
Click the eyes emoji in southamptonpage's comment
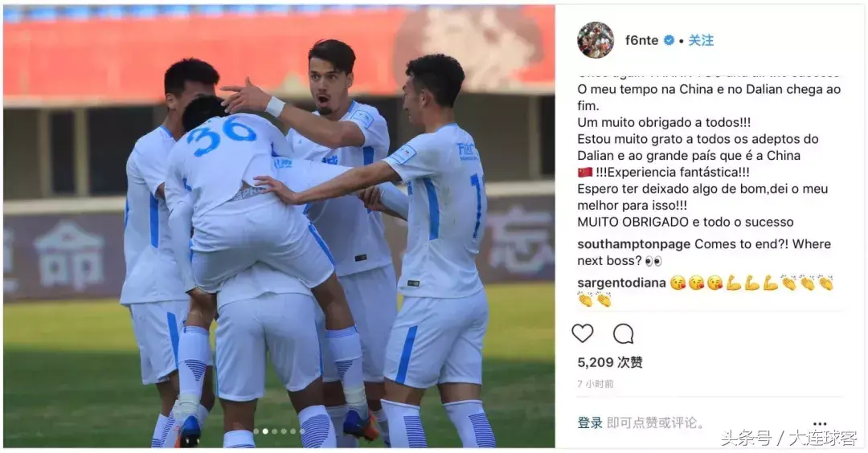[653, 260]
